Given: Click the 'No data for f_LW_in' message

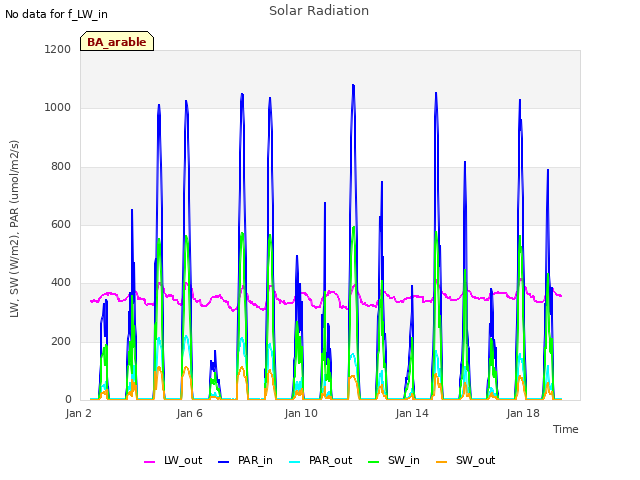Looking at the screenshot, I should point(56,14).
